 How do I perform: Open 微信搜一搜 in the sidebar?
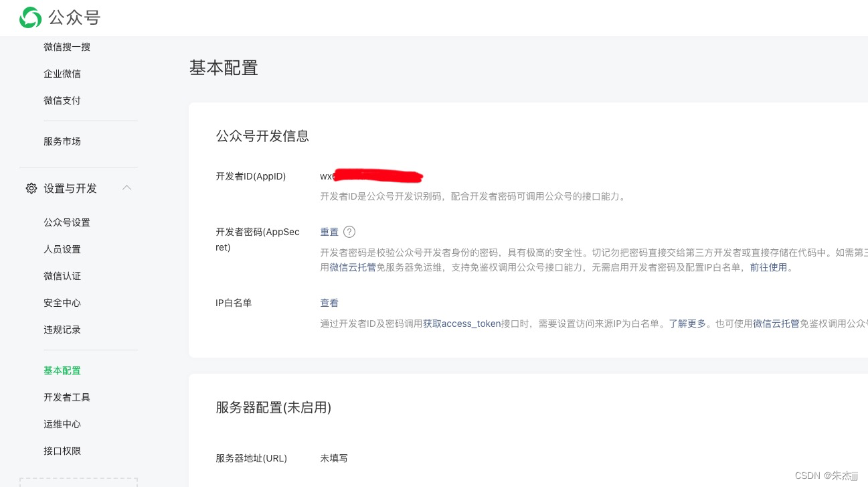click(x=67, y=47)
